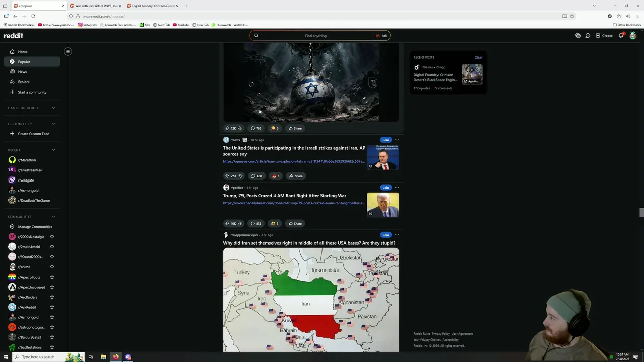Screen dimensions: 644x362
Task: Open the notifications bell
Action: [x=621, y=36]
